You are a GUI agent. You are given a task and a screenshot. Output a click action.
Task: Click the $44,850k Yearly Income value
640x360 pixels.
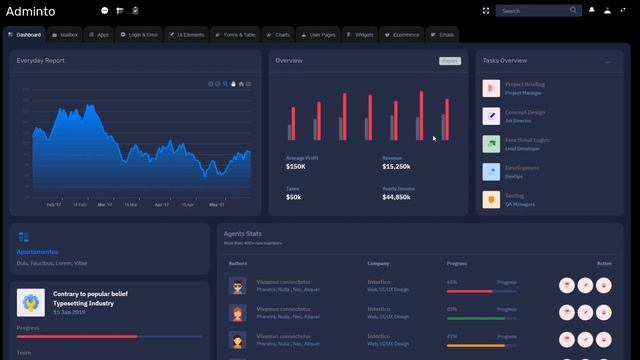pyautogui.click(x=396, y=197)
